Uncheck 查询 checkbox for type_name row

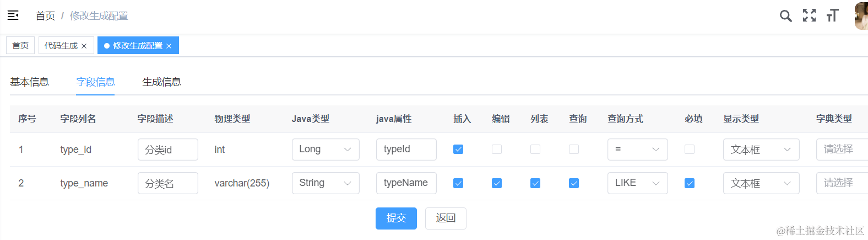point(574,183)
